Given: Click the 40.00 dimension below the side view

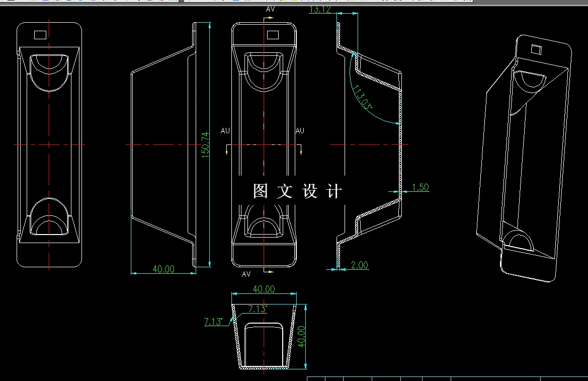Looking at the screenshot, I should [x=163, y=269].
